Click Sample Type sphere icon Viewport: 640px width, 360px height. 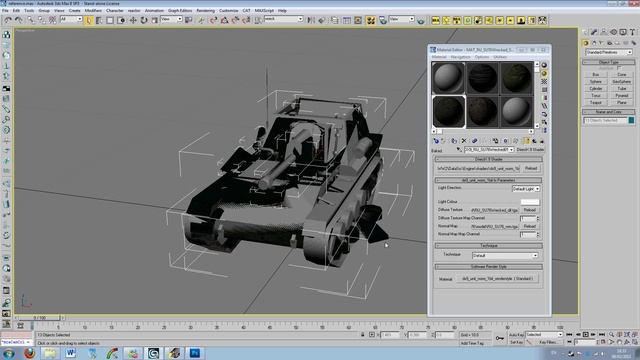click(544, 65)
